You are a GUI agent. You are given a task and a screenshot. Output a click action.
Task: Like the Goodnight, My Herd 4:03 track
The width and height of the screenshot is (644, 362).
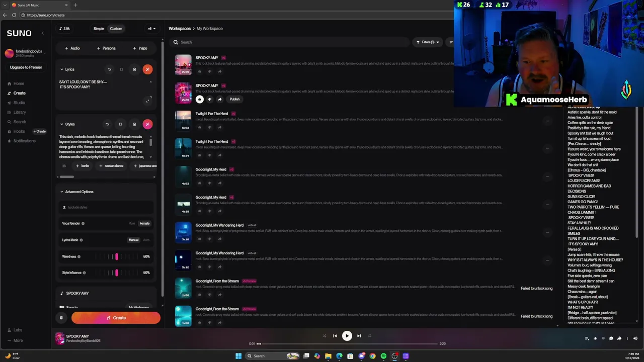[200, 183]
